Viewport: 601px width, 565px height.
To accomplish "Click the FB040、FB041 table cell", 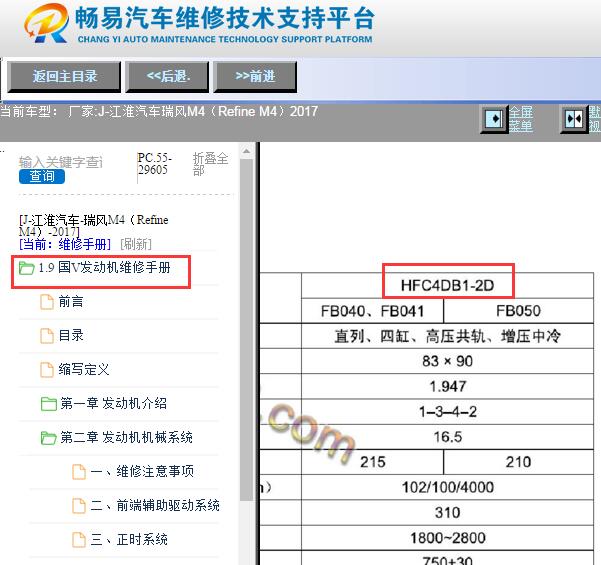I will [x=372, y=311].
